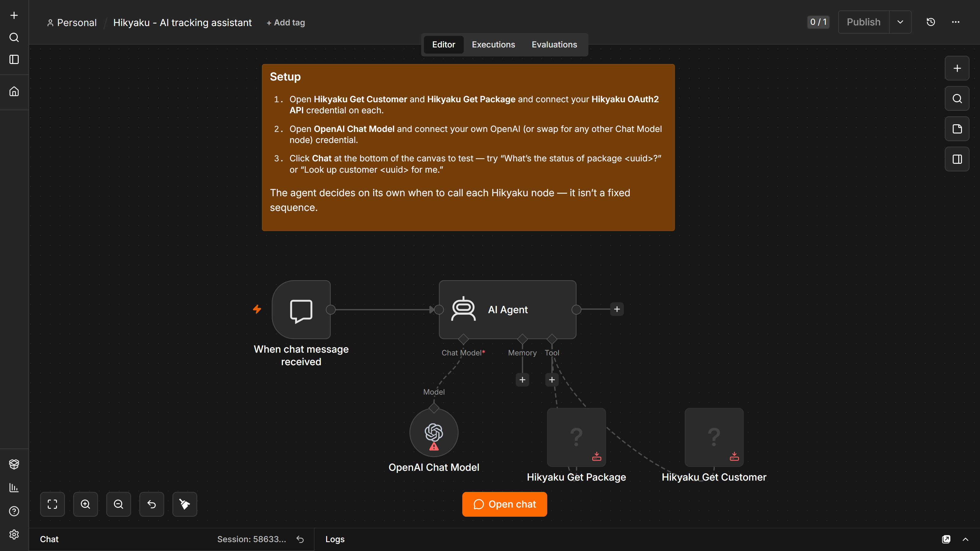Click the workflow name Hikyaku title

182,22
